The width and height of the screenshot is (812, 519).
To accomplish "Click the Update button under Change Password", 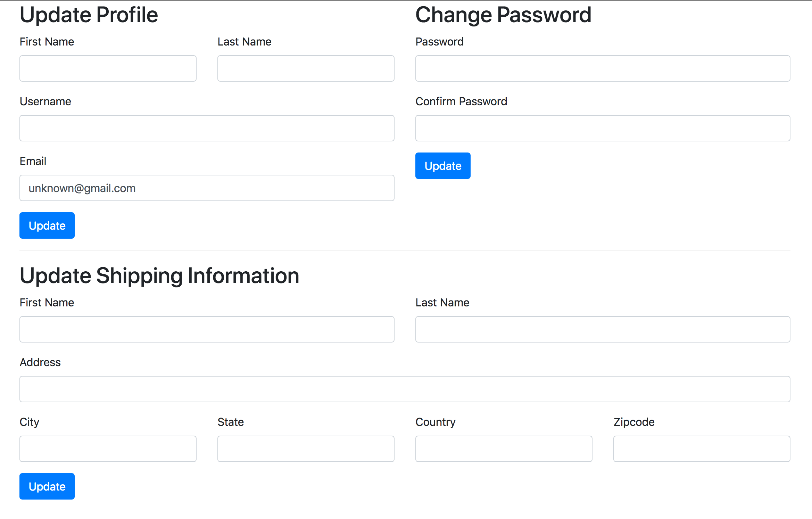I will click(443, 166).
